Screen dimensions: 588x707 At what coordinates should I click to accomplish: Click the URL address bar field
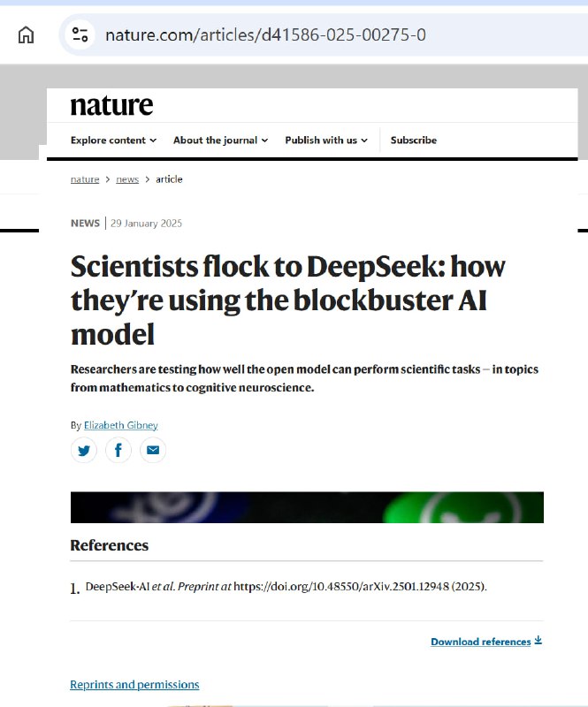316,34
